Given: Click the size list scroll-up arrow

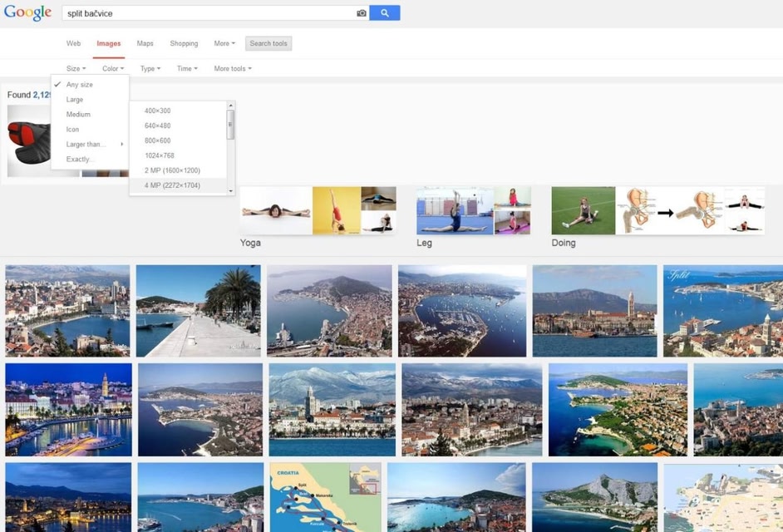Looking at the screenshot, I should (x=231, y=106).
